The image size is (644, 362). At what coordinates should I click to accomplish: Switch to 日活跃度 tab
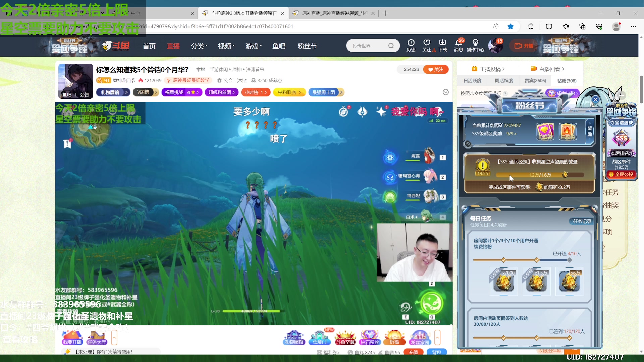(x=472, y=81)
